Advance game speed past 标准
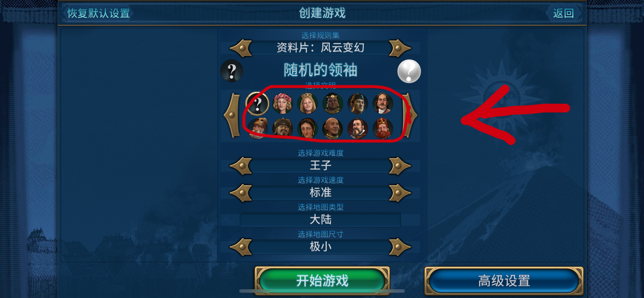 pos(400,193)
